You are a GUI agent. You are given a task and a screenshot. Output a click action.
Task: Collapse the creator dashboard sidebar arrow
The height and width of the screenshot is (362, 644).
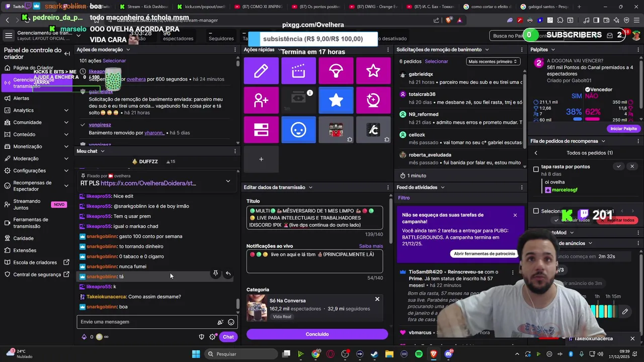point(67,53)
